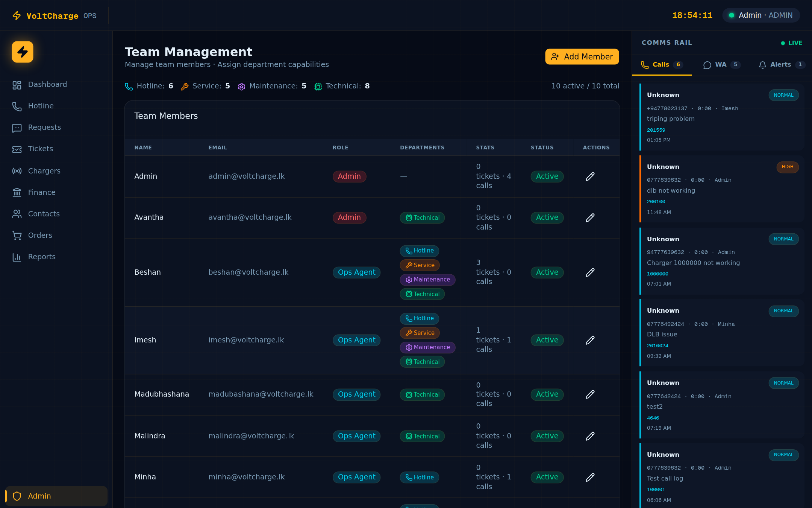
Task: Click the Add Member button
Action: [582, 56]
